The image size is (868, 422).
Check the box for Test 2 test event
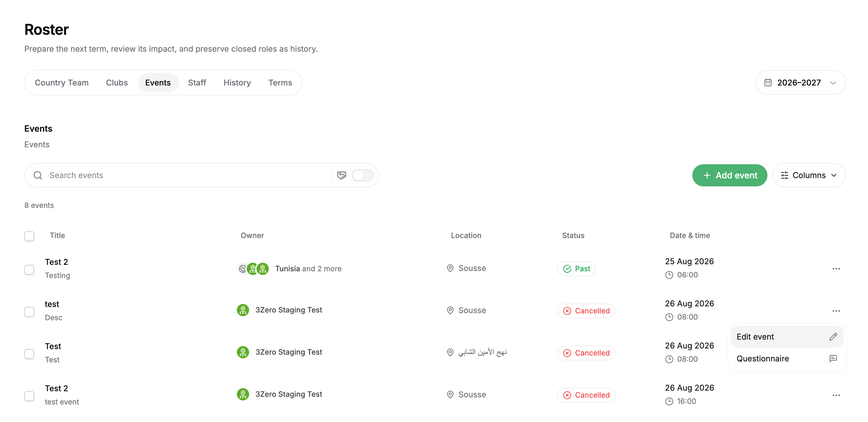pos(29,396)
